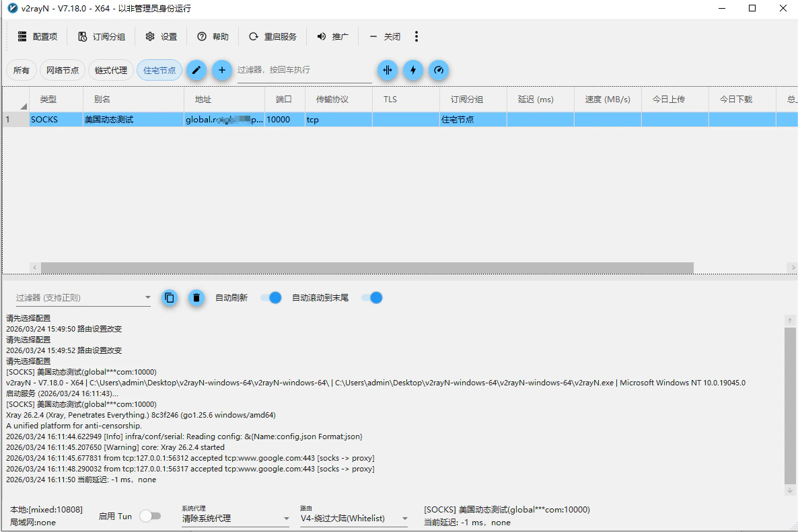Click the horizontal scrollbar of server list
The height and width of the screenshot is (532, 798).
pos(367,268)
